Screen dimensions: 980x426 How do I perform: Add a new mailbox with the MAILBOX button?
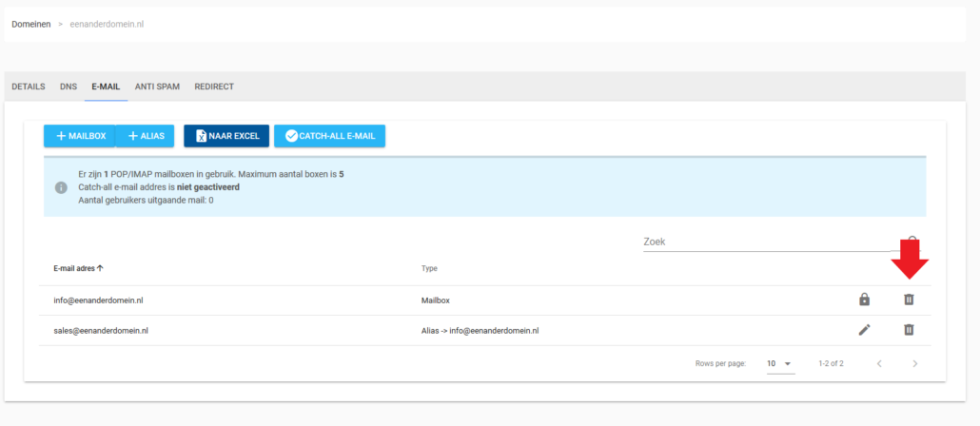point(80,136)
